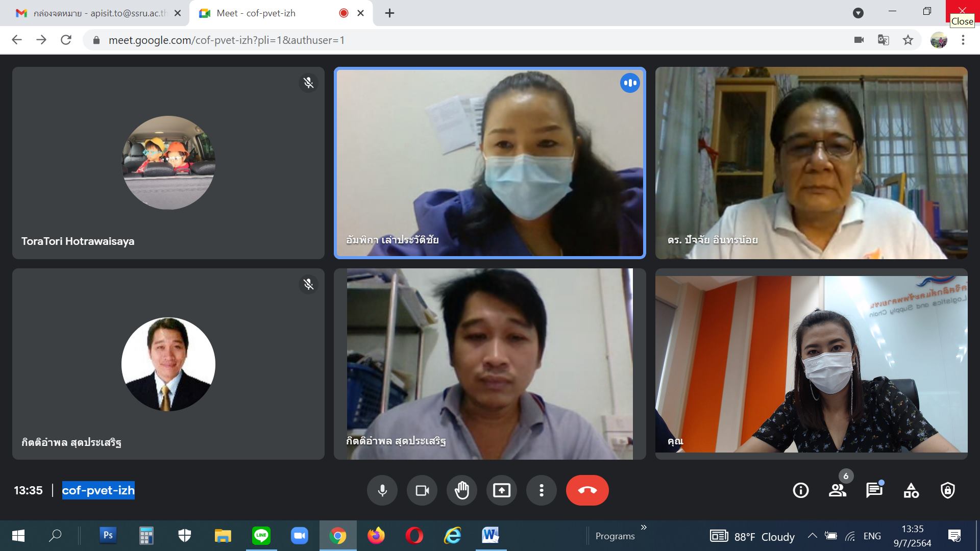This screenshot has height=551, width=980.
Task: Click the Google Translate page icon
Action: point(883,40)
